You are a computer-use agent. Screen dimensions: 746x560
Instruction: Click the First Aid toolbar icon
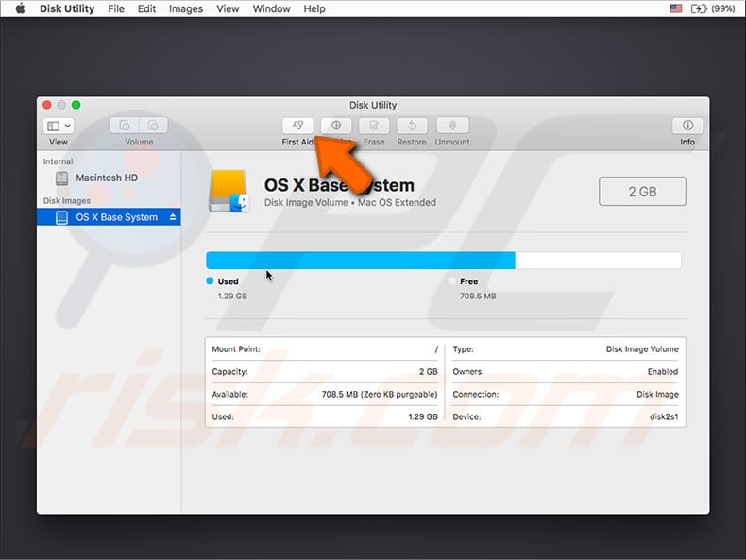coord(297,126)
